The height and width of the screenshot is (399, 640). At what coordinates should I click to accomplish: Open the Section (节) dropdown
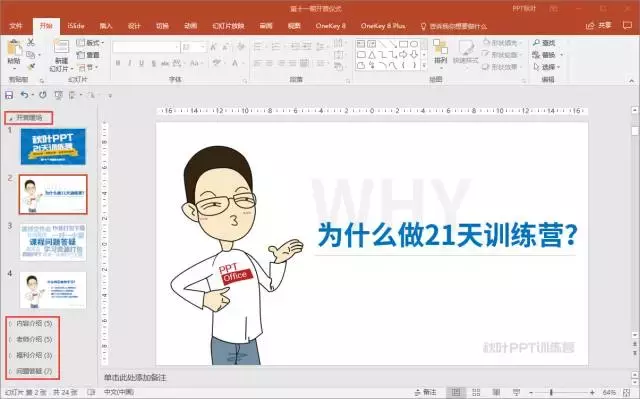[88, 67]
